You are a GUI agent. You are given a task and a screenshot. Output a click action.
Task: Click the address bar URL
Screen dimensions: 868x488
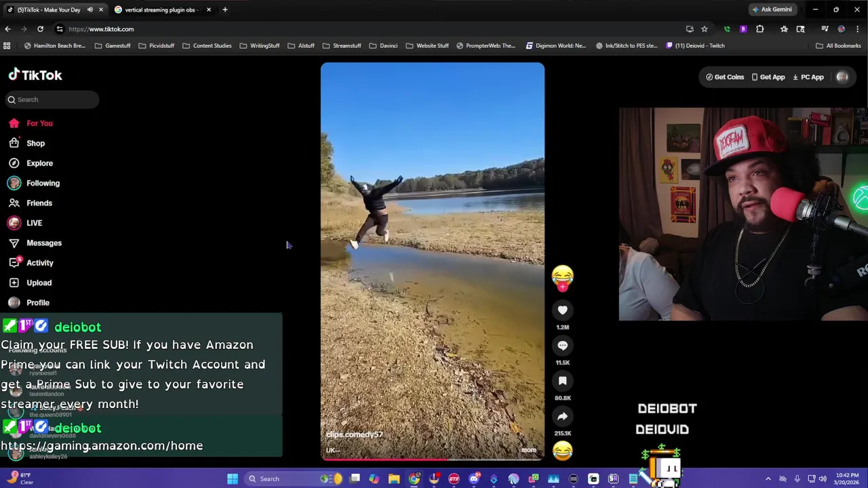pos(101,29)
